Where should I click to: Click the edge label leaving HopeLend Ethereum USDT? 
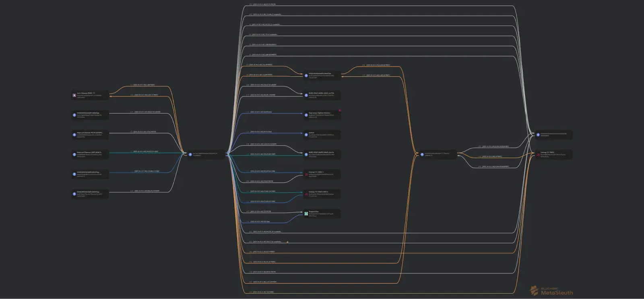(144, 152)
